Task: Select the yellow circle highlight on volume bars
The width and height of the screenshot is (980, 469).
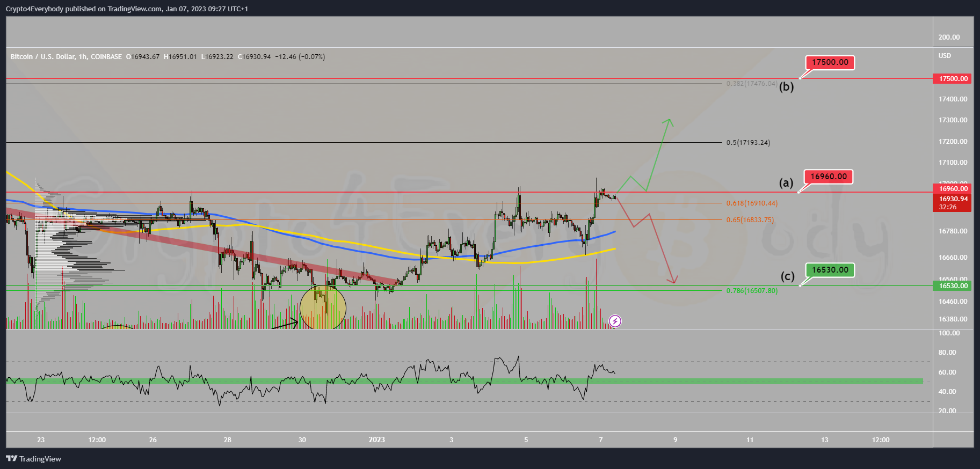Action: pyautogui.click(x=323, y=307)
